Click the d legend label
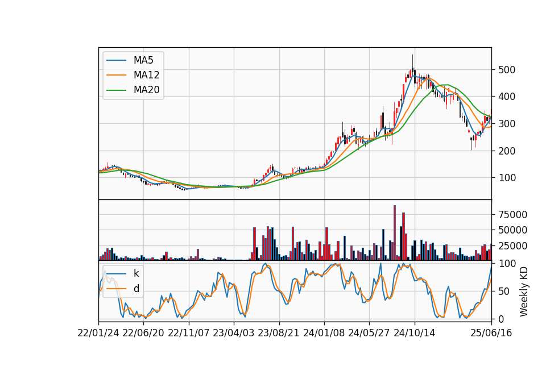Screen dimensions: 546x392 coord(136,289)
